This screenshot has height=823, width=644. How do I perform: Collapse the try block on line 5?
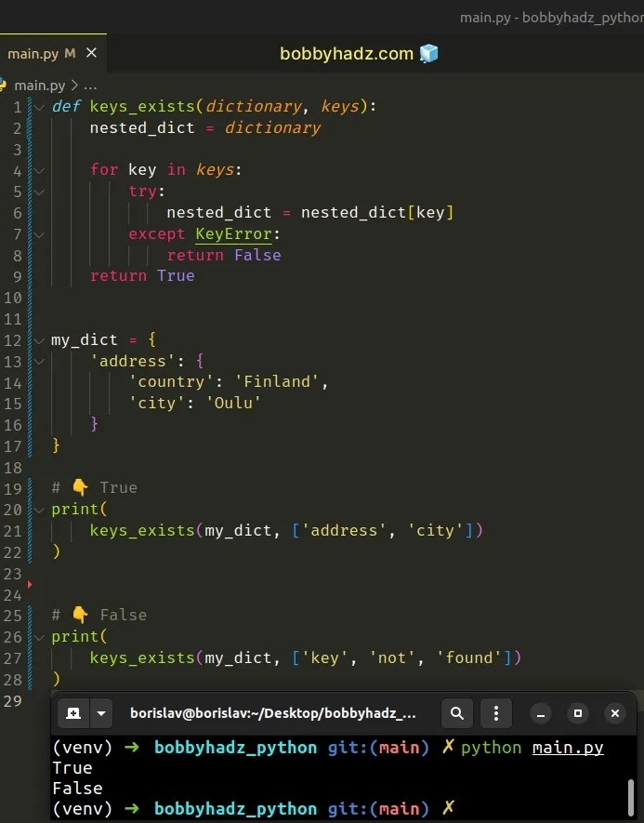pyautogui.click(x=39, y=192)
